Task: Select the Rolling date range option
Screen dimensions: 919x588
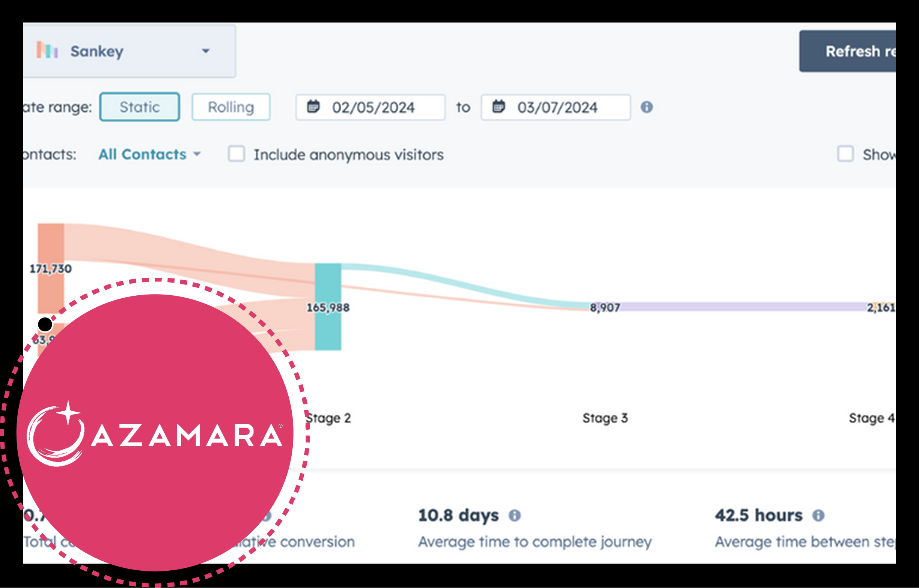Action: click(231, 107)
